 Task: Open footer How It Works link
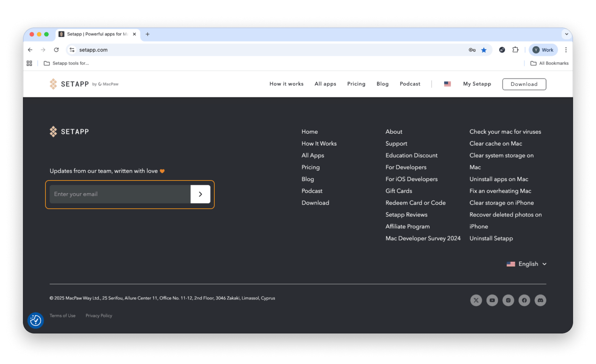point(319,143)
